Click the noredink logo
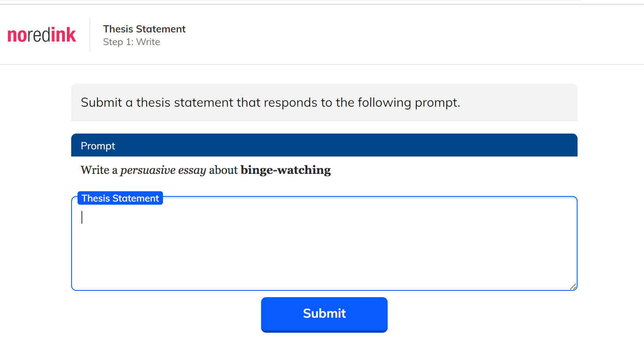 click(42, 35)
